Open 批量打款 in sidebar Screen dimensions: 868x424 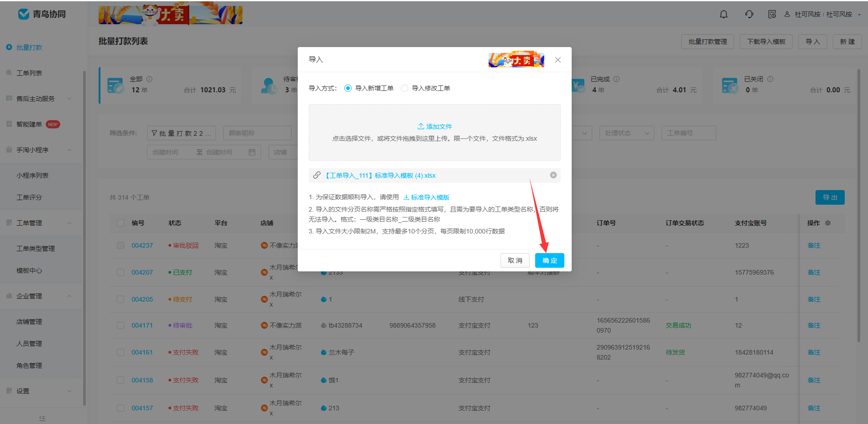[x=29, y=48]
